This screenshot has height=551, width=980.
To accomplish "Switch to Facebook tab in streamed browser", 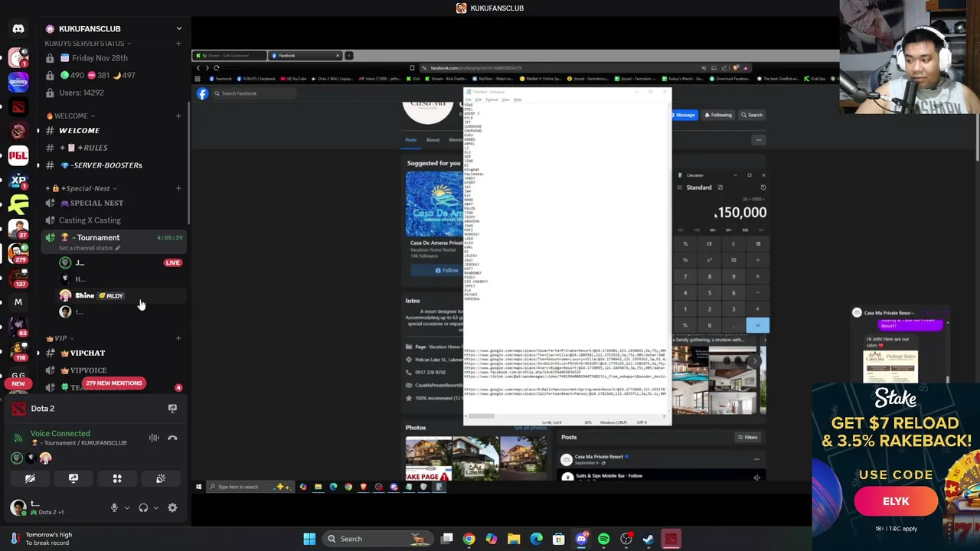I will (305, 55).
